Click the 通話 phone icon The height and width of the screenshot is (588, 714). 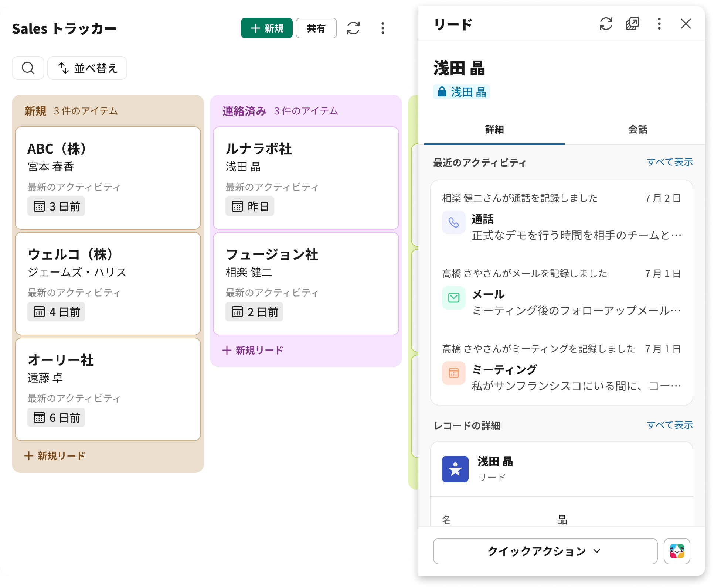click(x=454, y=222)
